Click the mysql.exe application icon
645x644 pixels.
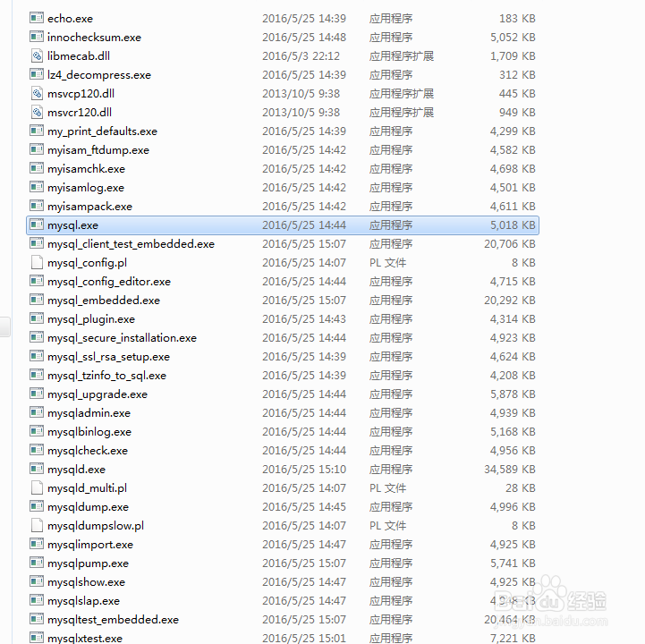tap(37, 225)
